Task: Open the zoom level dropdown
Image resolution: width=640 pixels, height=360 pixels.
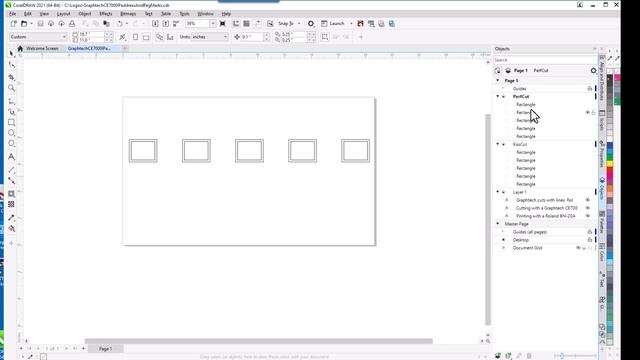Action: [213, 24]
